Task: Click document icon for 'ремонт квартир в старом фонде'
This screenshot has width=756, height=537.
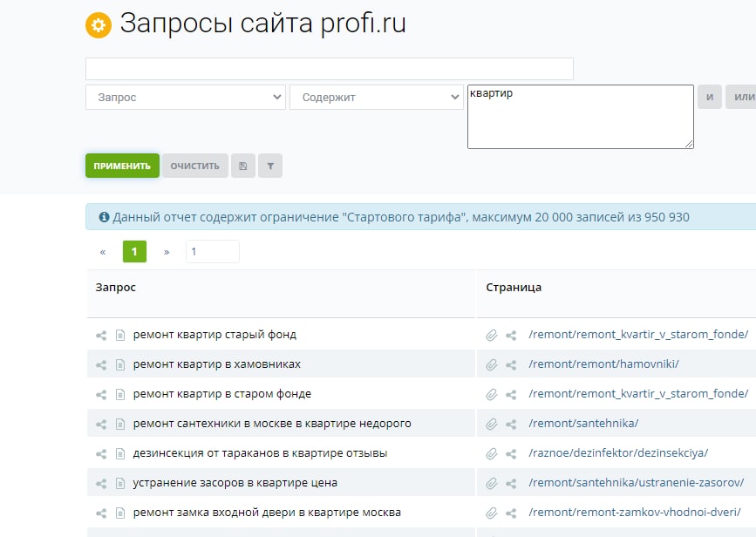Action: [120, 395]
